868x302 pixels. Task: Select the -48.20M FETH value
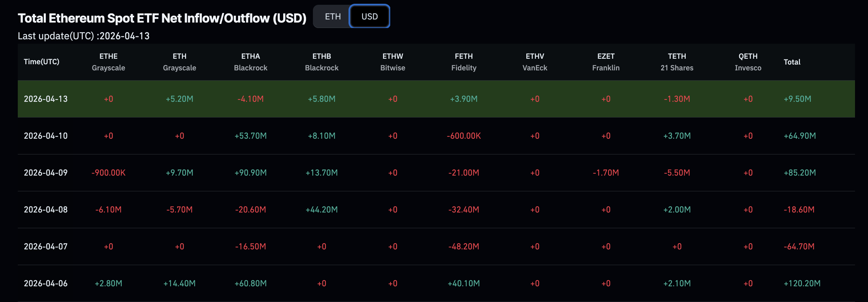click(x=463, y=247)
